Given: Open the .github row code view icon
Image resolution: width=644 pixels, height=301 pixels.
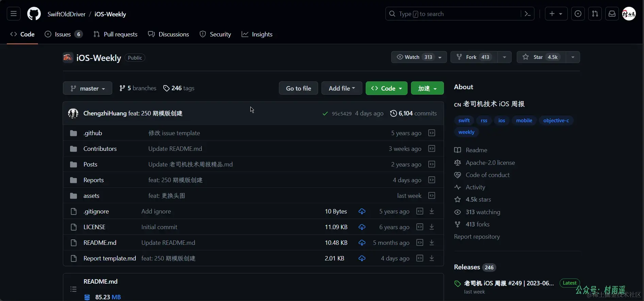Looking at the screenshot, I should click(432, 133).
